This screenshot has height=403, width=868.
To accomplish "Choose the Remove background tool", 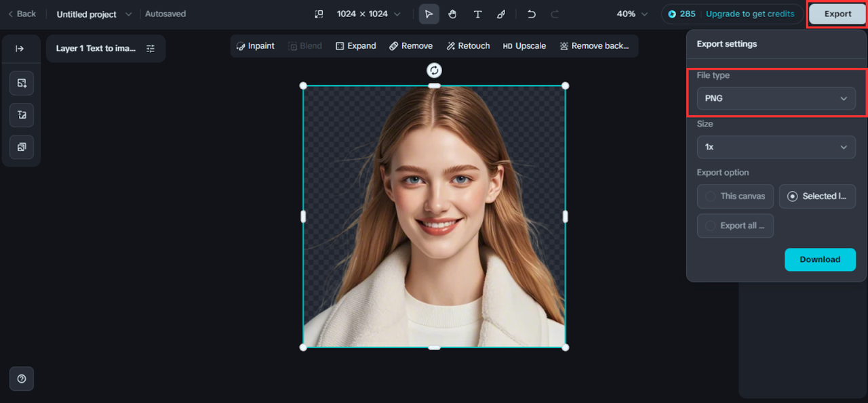I will tap(594, 46).
